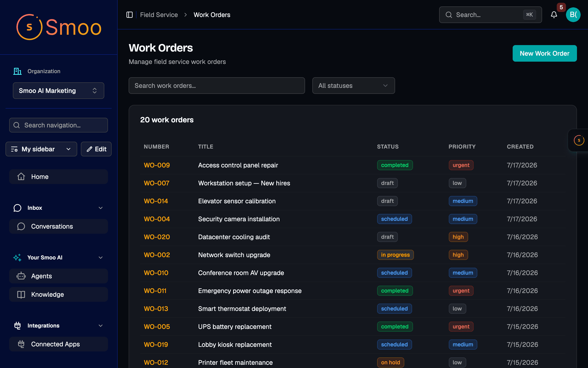The height and width of the screenshot is (368, 588).
Task: Open the Smoo AI Marketing organization switcher
Action: pyautogui.click(x=59, y=91)
